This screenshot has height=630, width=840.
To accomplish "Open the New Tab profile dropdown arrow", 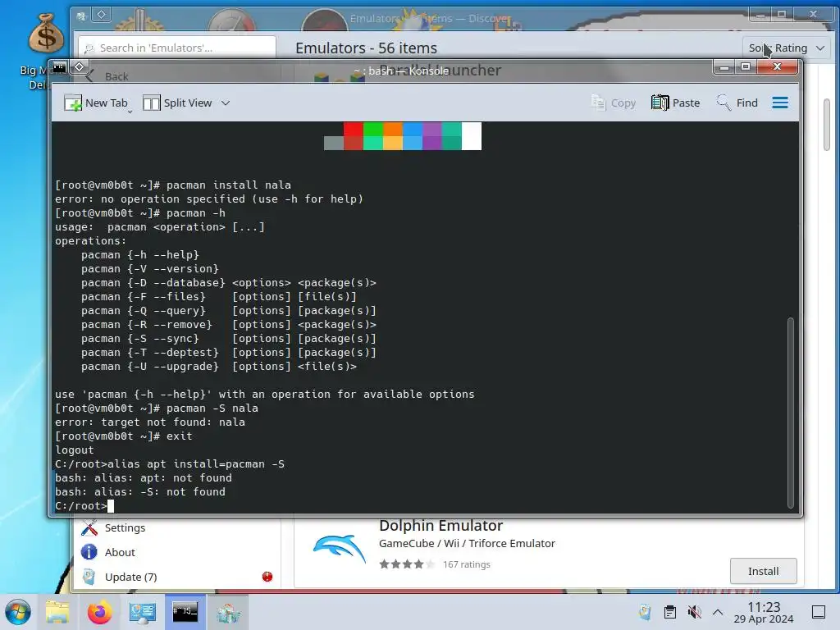I will [x=130, y=112].
